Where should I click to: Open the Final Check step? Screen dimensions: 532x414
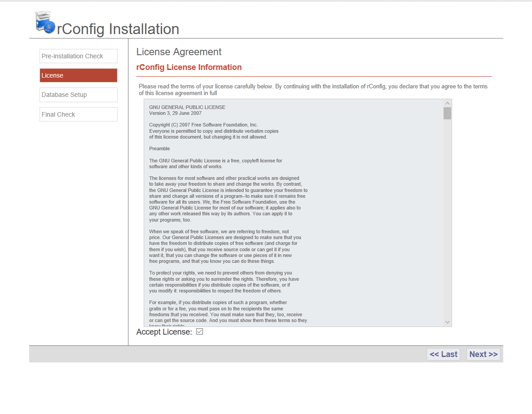coord(79,115)
